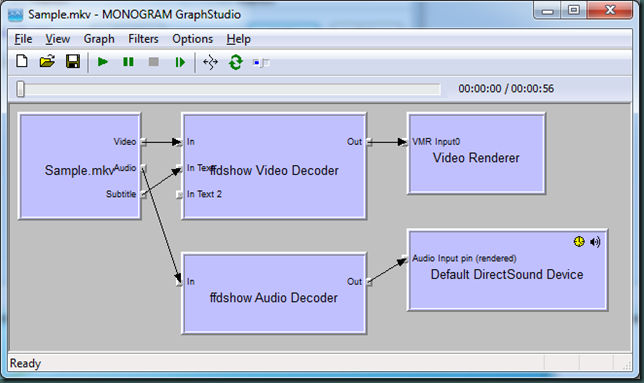Select the Video Renderer filter box
The height and width of the screenshot is (383, 644).
(476, 153)
